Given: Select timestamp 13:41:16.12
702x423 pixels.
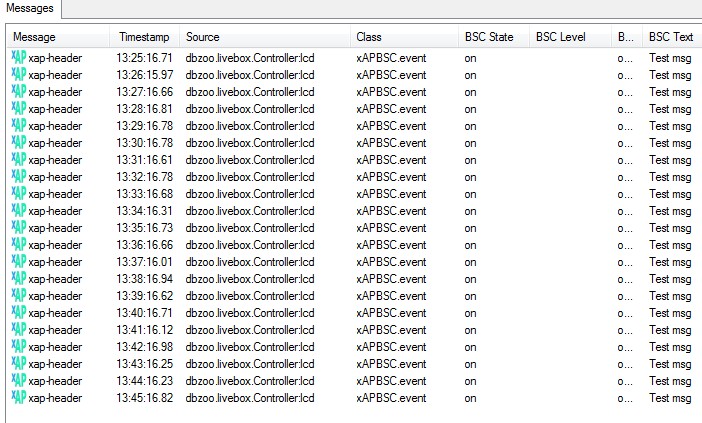Looking at the screenshot, I should coord(145,330).
